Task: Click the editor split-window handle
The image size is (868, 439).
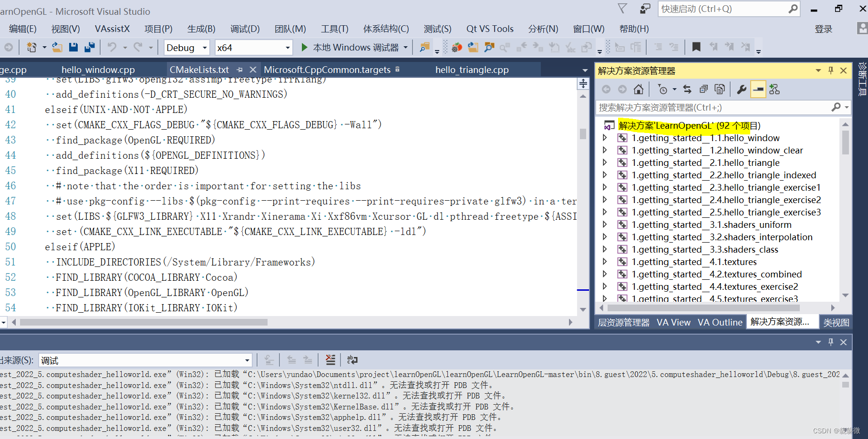Action: click(583, 84)
